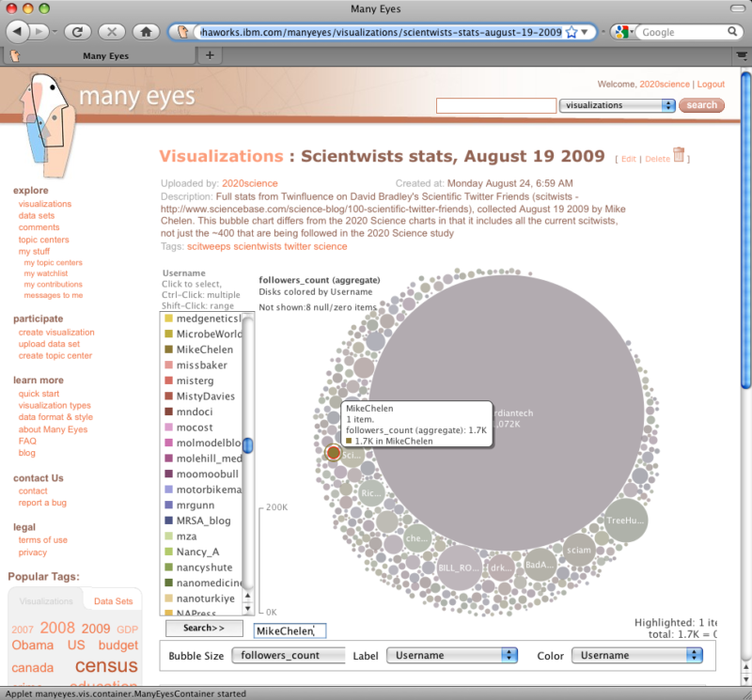Click the Google search input in toolbar

pyautogui.click(x=683, y=32)
